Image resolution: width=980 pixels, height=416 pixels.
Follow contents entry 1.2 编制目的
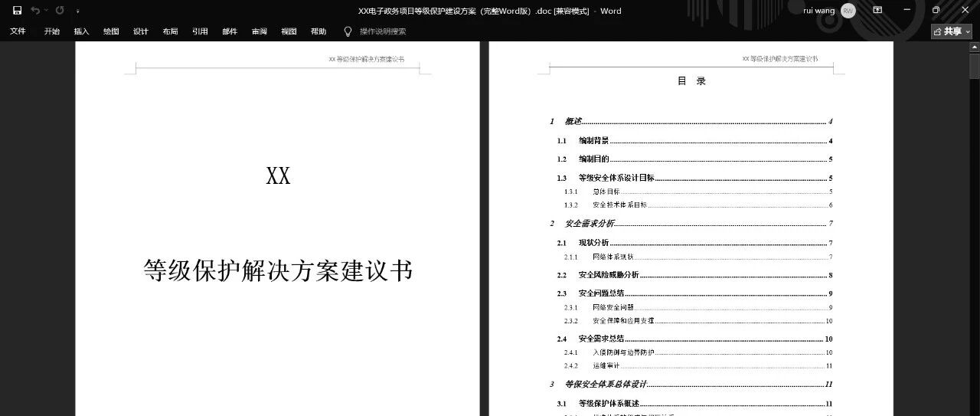[694, 159]
